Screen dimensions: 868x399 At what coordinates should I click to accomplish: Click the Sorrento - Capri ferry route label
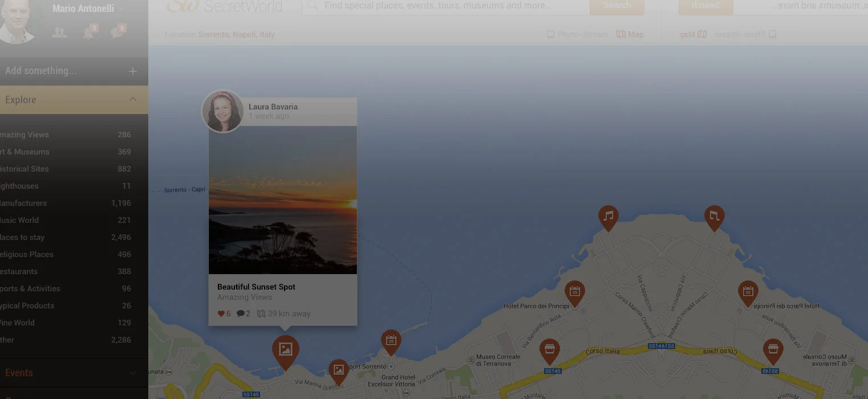click(184, 190)
